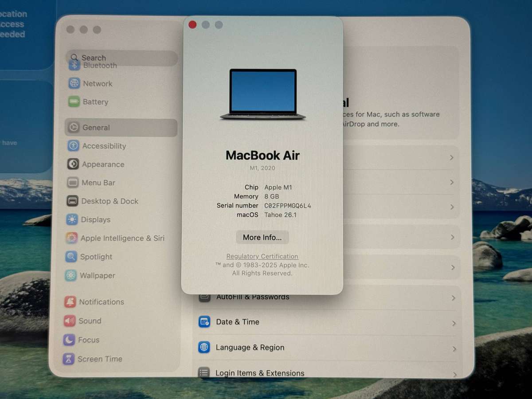Expand AutoFill & Passwords row chevron
The width and height of the screenshot is (532, 399).
(x=453, y=298)
